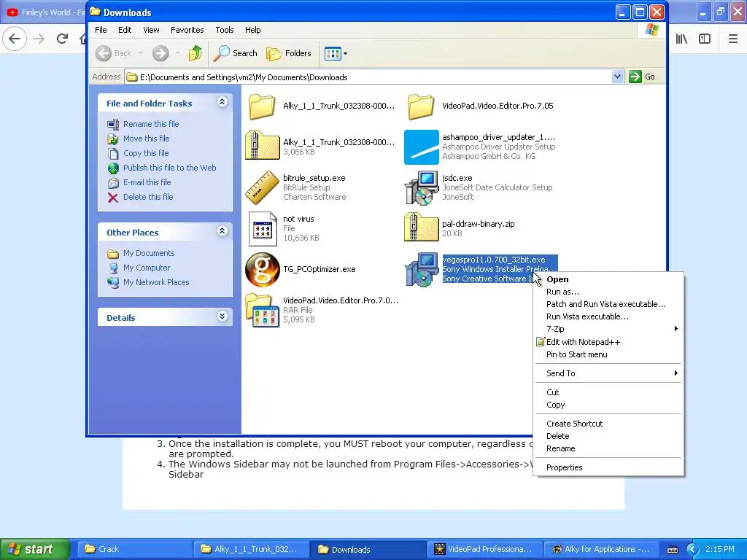Switch to Alky for Applications taskbar item
This screenshot has width=747, height=560.
point(601,549)
